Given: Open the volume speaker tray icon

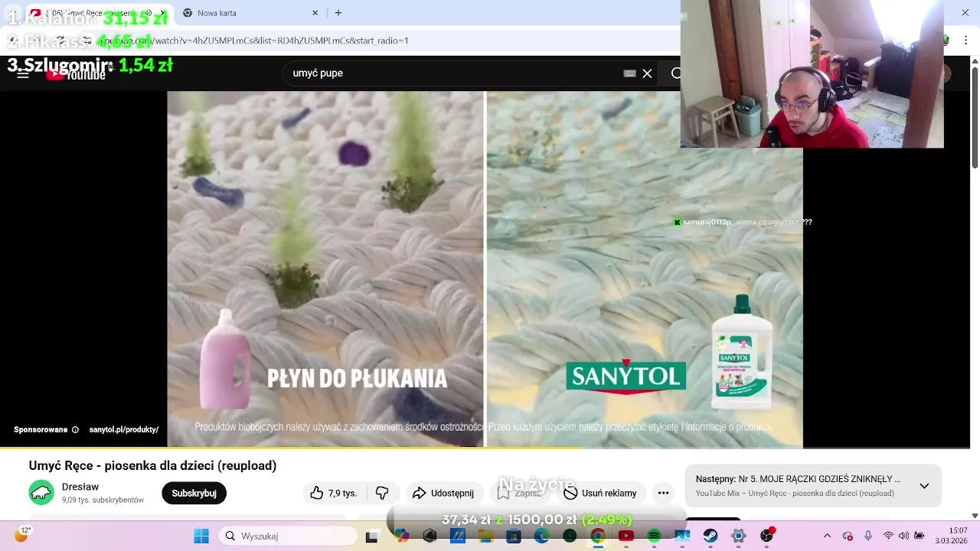Looking at the screenshot, I should [x=904, y=536].
